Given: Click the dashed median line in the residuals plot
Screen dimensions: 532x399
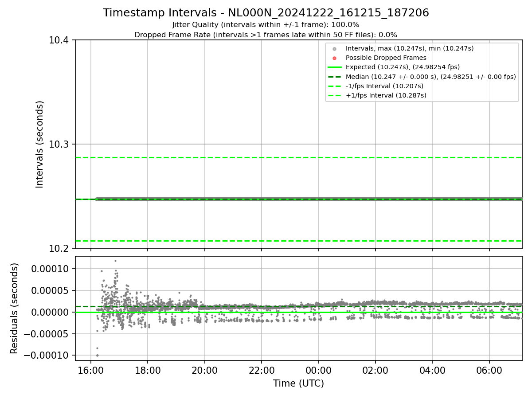Looking at the screenshot, I should 298,306.
